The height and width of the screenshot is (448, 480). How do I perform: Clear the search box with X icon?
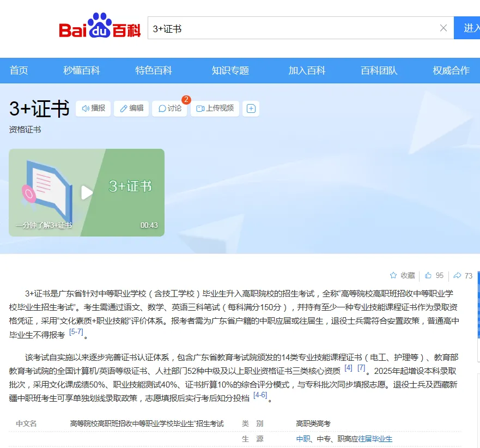(443, 28)
